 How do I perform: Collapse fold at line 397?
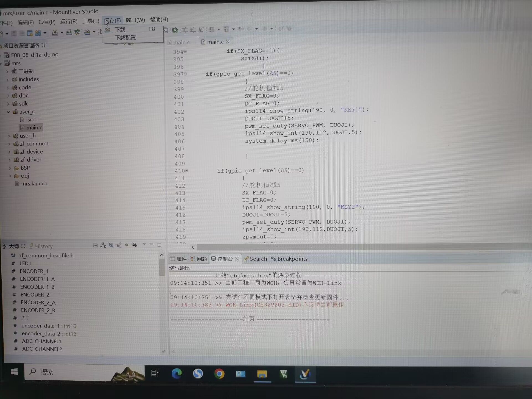(x=185, y=74)
